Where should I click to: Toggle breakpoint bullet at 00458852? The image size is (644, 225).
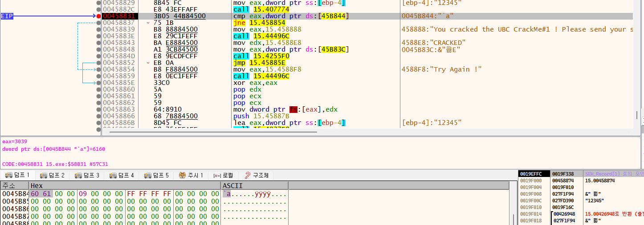pos(98,63)
